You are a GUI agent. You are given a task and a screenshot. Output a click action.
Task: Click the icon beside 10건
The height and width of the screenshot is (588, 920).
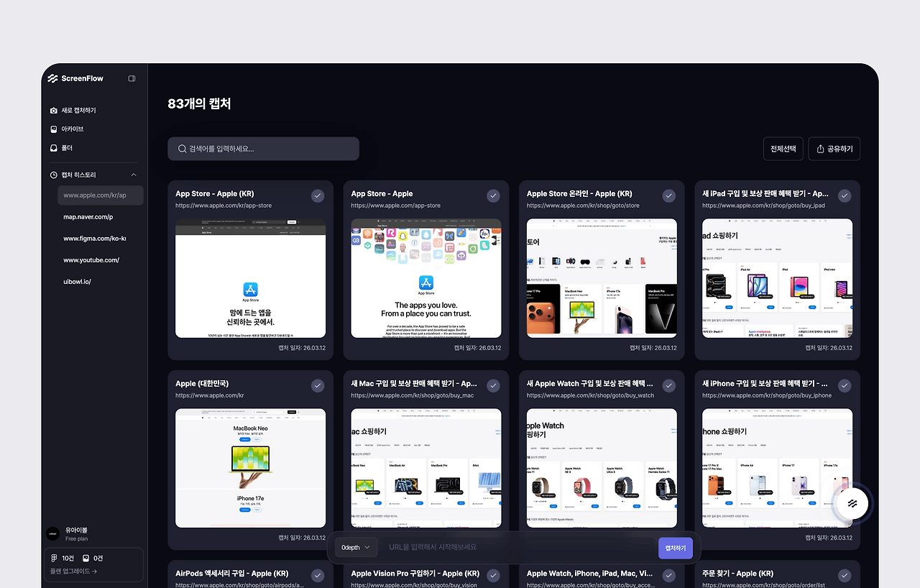click(54, 558)
